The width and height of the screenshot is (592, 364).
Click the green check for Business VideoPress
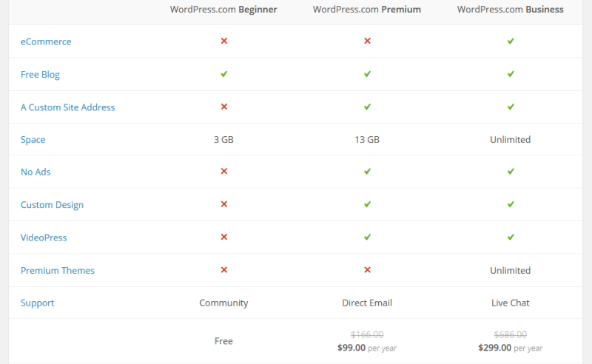tap(511, 237)
